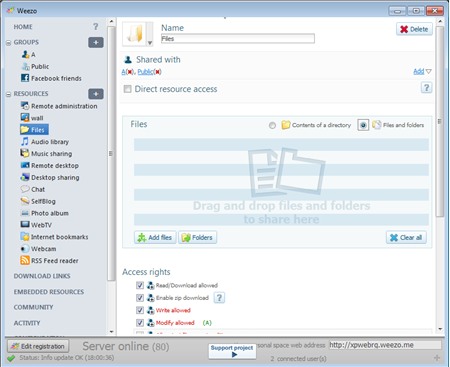Click main panel scrollbar up arrow

click(440, 22)
